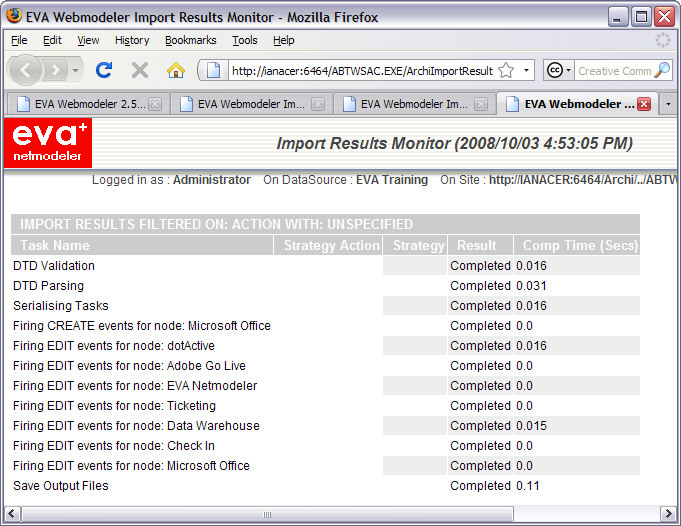681x526 pixels.
Task: Open the Bookmarks menu
Action: click(x=190, y=40)
